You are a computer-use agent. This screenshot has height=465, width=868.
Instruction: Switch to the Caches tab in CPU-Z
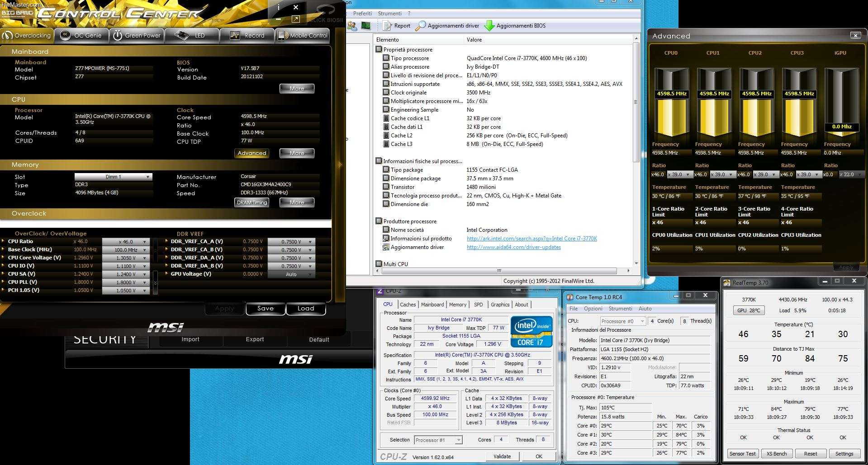[x=408, y=305]
